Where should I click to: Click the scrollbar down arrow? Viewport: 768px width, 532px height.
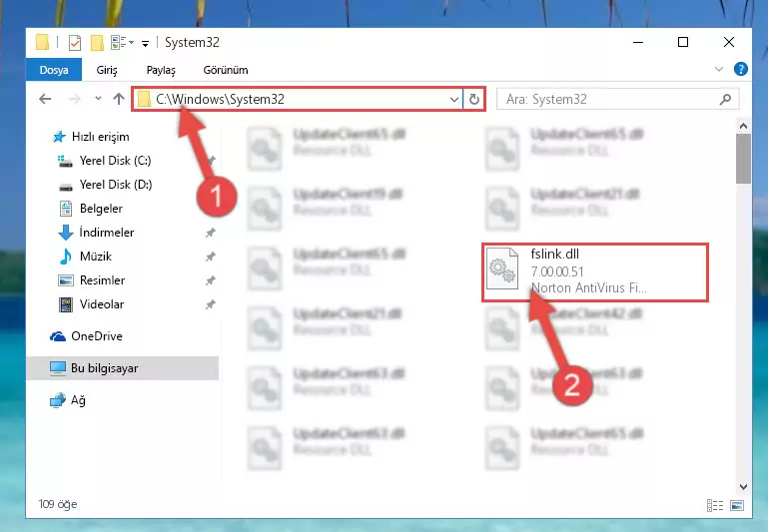pos(743,486)
